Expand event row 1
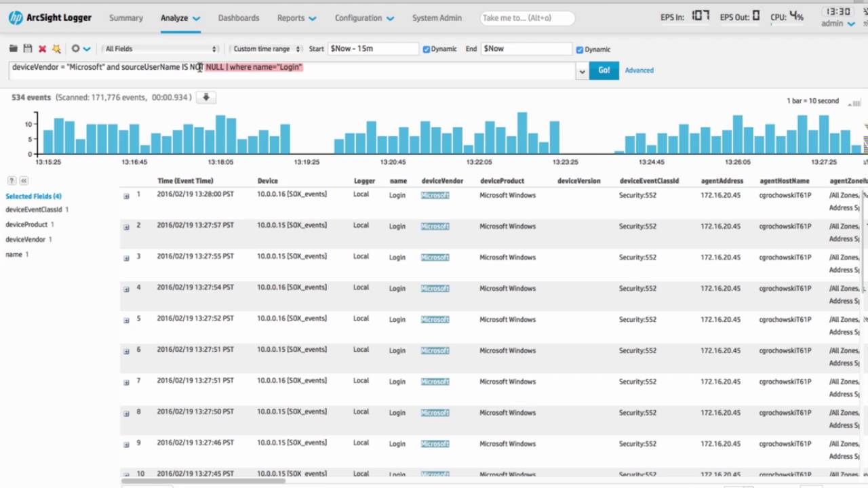The width and height of the screenshot is (868, 488). point(126,196)
